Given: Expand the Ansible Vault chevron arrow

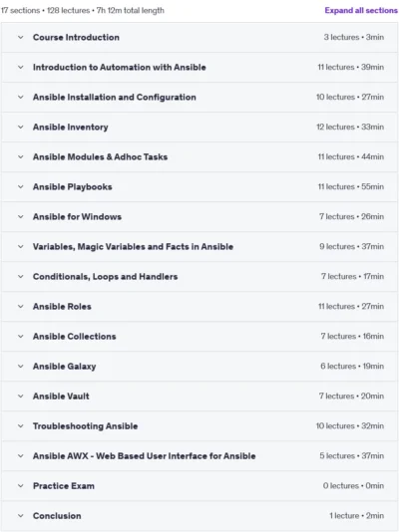Looking at the screenshot, I should click(21, 396).
